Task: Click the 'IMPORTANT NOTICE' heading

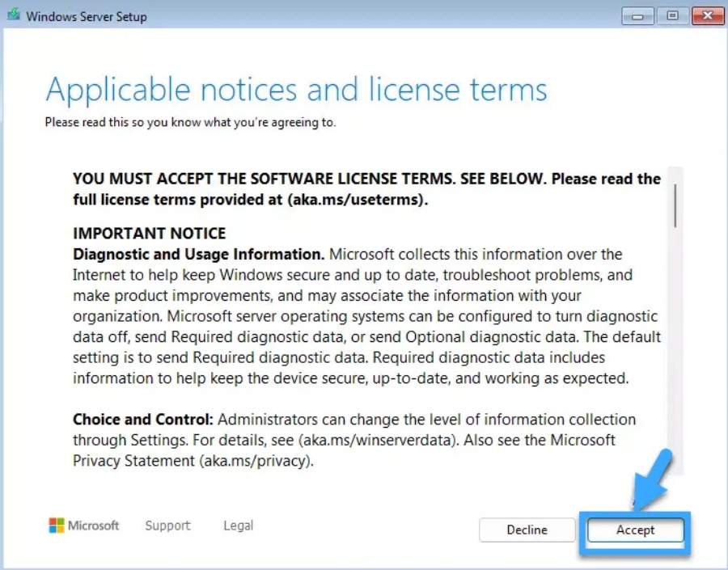Action: 150,233
